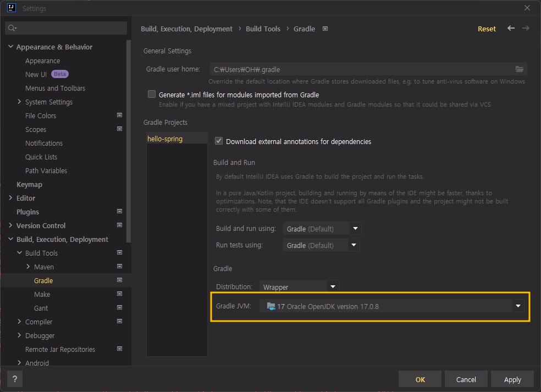Viewport: 541px width, 392px height.
Task: Open Quick Lists settings
Action: pos(41,157)
